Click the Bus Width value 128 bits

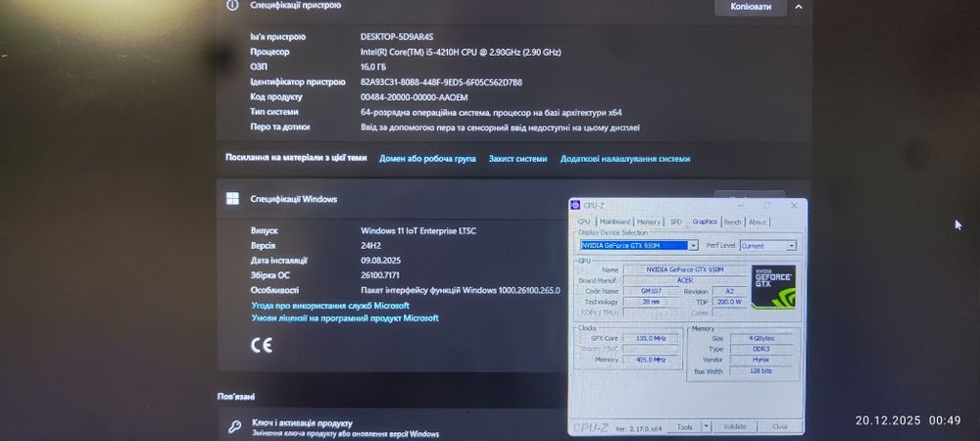pyautogui.click(x=760, y=371)
